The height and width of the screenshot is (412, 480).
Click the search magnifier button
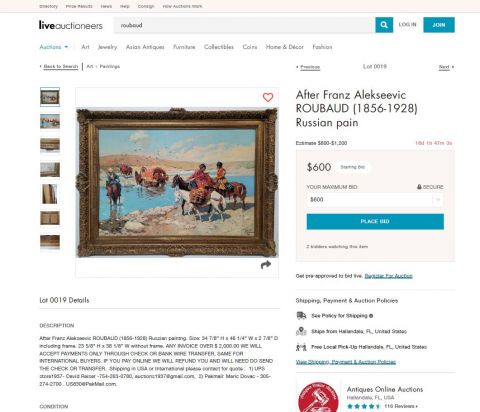pyautogui.click(x=384, y=25)
